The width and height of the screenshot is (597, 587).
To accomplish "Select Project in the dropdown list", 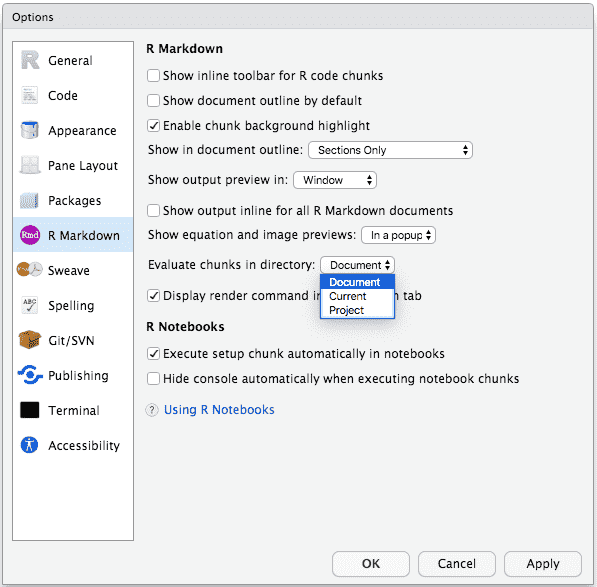I will 358,310.
